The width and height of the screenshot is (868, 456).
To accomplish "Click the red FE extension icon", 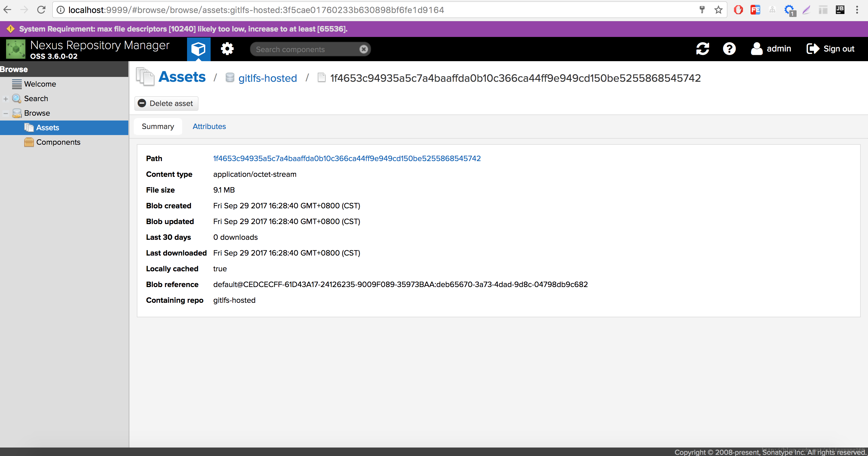I will [x=755, y=10].
